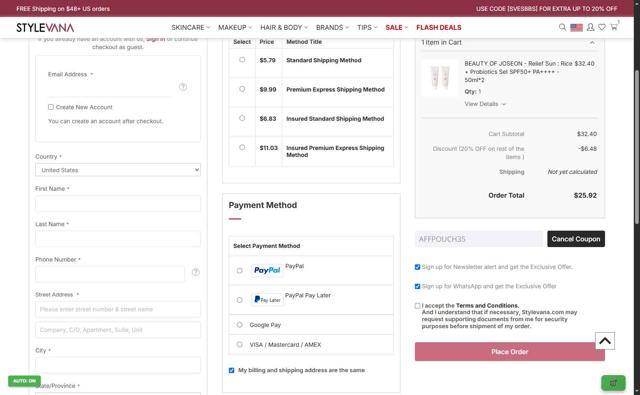This screenshot has height=395, width=640.
Task: Click the free shipping promo banner text
Action: [x=63, y=9]
